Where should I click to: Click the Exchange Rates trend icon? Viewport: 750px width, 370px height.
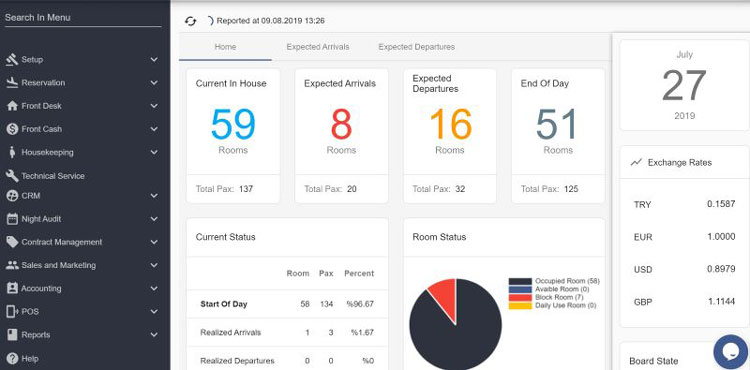636,163
